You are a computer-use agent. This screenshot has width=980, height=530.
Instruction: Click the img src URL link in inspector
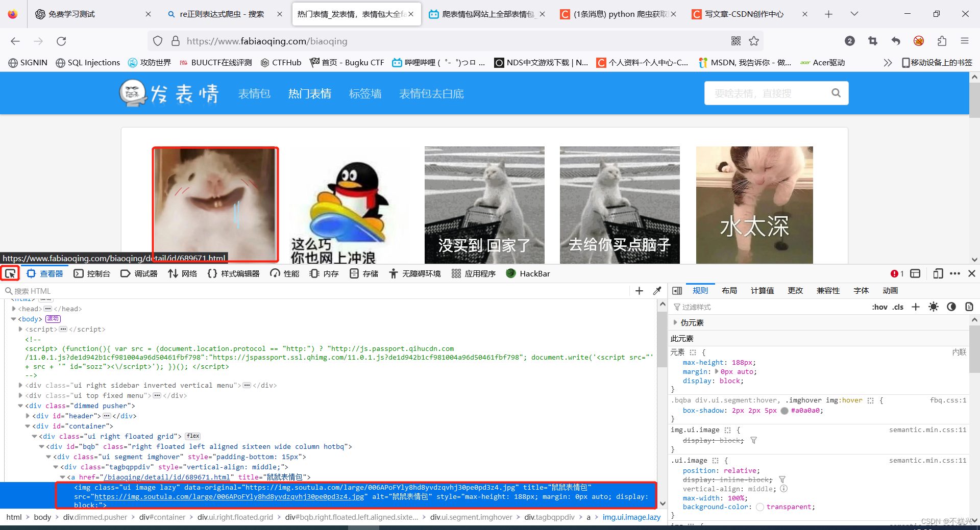pyautogui.click(x=229, y=496)
